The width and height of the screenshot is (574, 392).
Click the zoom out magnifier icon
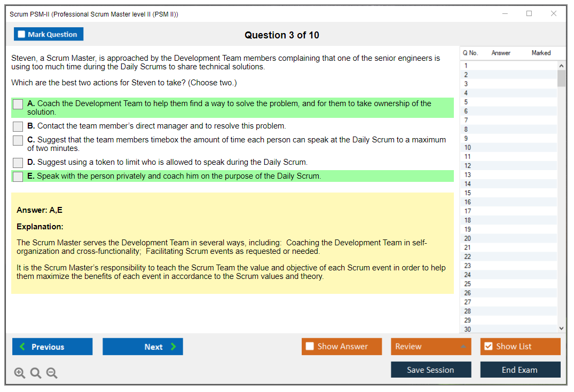(52, 373)
